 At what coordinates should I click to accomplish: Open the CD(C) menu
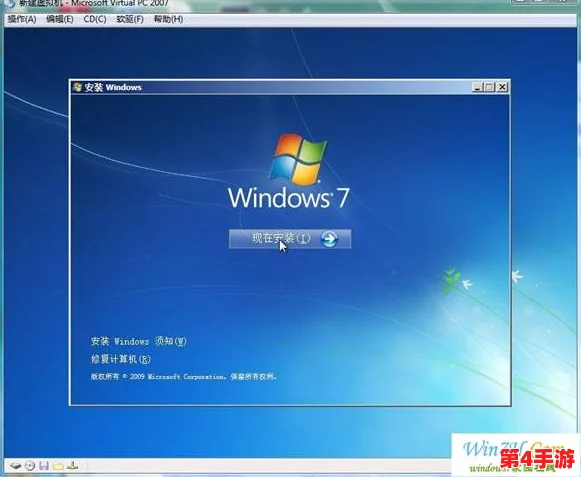click(95, 19)
